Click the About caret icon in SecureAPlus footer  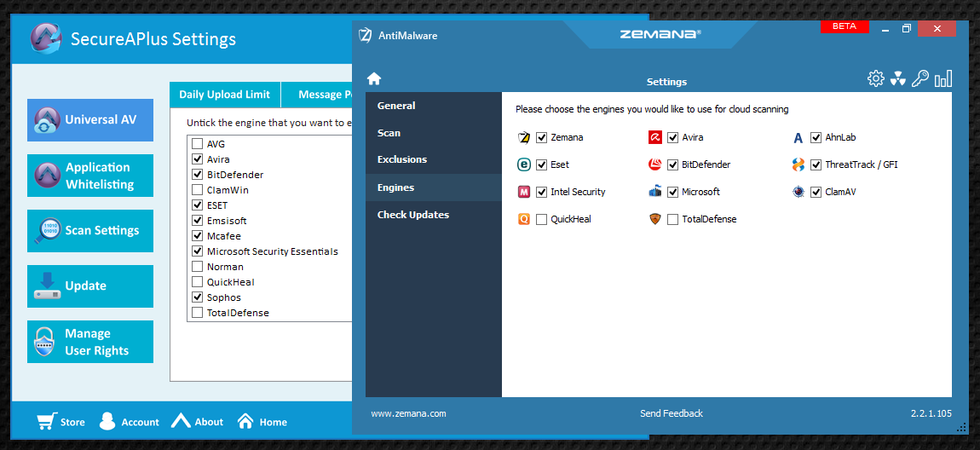click(181, 421)
